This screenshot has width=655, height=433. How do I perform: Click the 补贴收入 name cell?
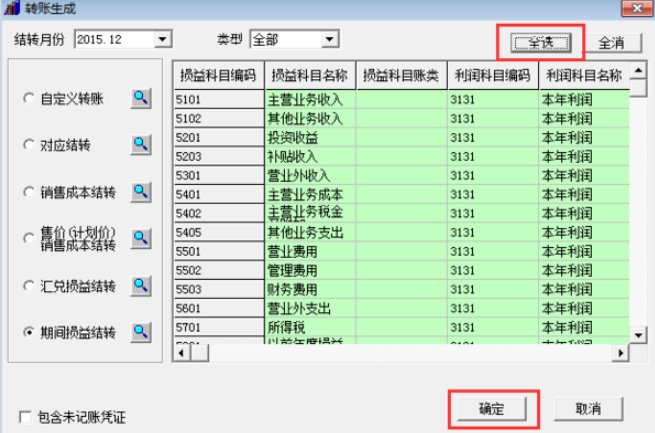click(310, 157)
